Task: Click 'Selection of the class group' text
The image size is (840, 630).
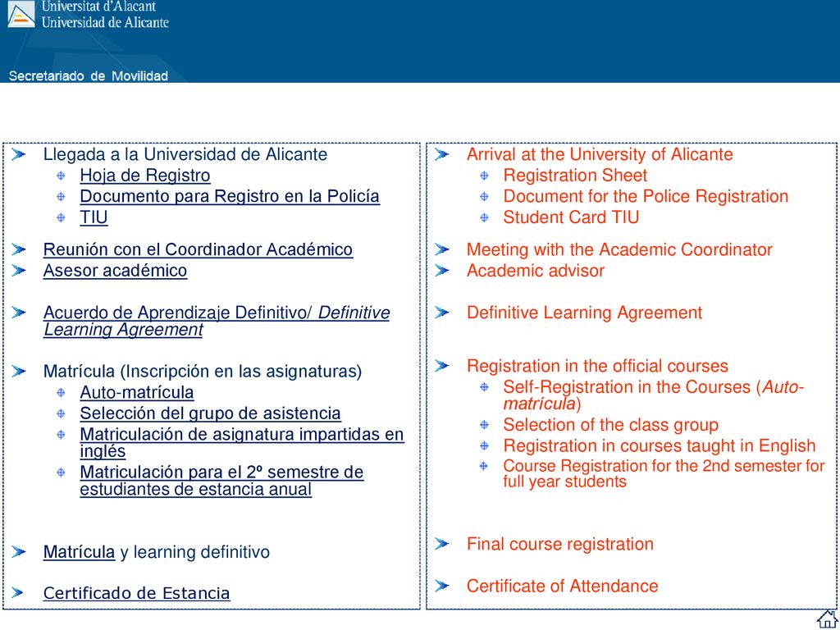Action: (x=610, y=426)
